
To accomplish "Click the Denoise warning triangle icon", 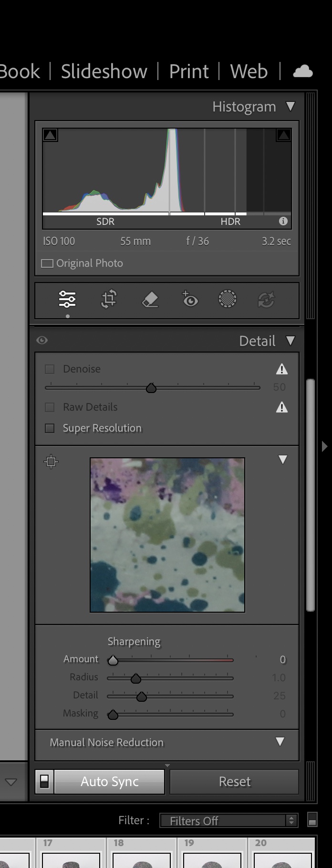I will point(282,369).
